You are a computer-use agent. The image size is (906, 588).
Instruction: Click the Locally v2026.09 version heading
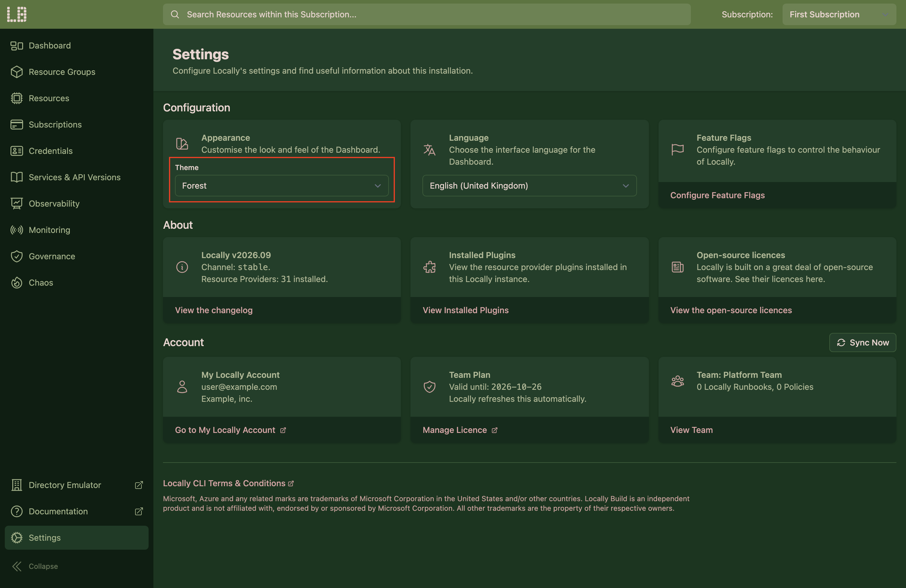click(236, 255)
